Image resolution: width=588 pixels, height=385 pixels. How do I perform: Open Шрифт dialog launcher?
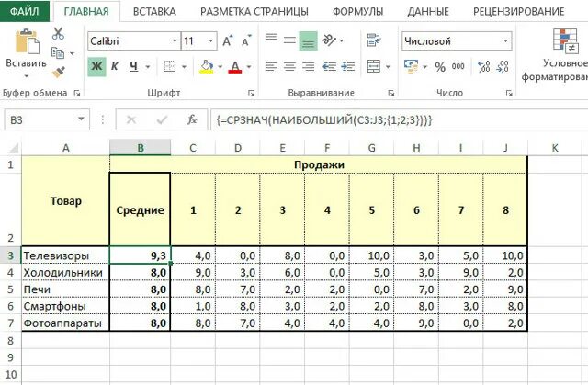251,93
